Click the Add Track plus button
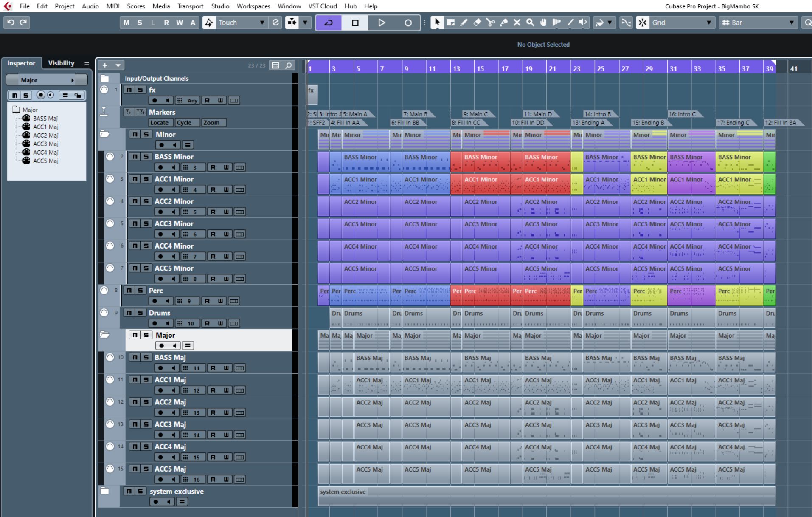812x517 pixels. 105,65
